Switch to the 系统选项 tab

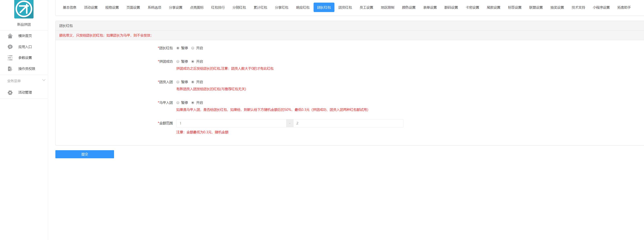155,7
